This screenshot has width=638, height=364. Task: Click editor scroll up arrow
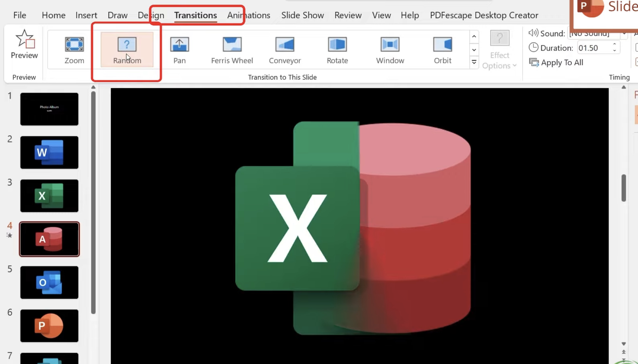624,87
